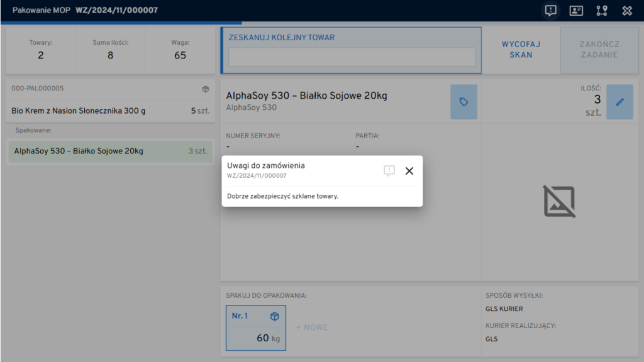Image resolution: width=644 pixels, height=362 pixels.
Task: Click the Waga weight summary tile
Action: click(x=180, y=50)
